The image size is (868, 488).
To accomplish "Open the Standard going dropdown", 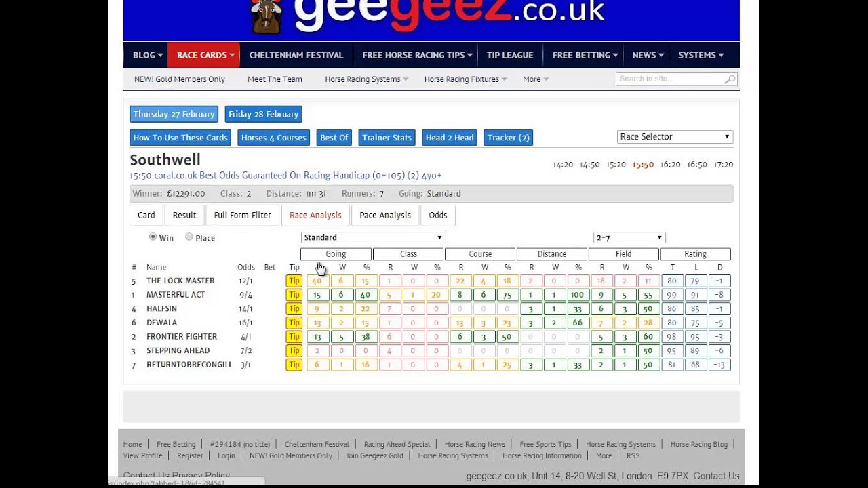I will [x=373, y=237].
